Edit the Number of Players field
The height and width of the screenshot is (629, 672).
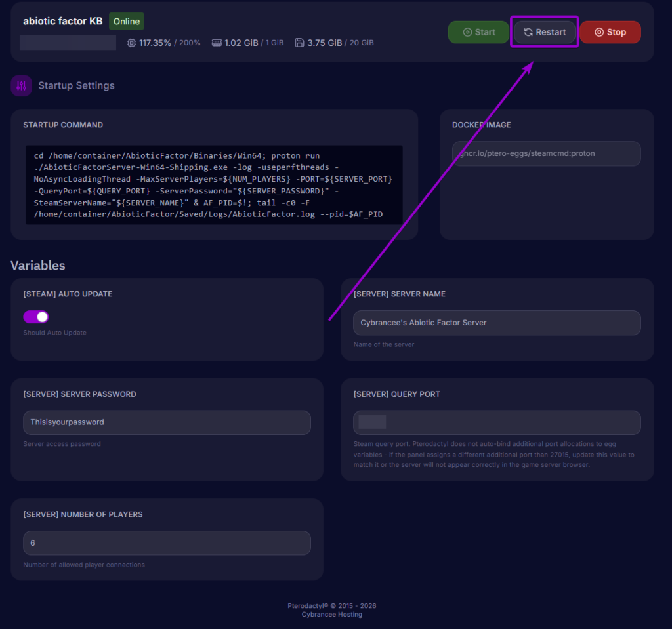(x=167, y=543)
